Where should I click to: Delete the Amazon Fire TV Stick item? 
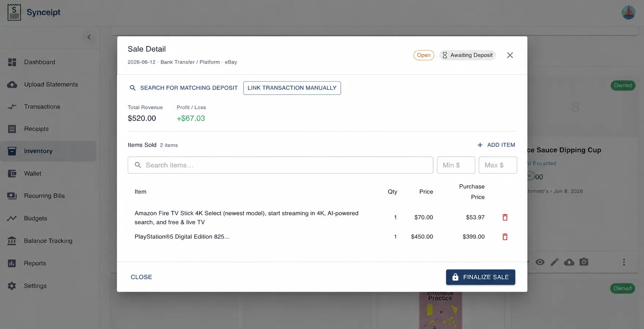tap(505, 217)
